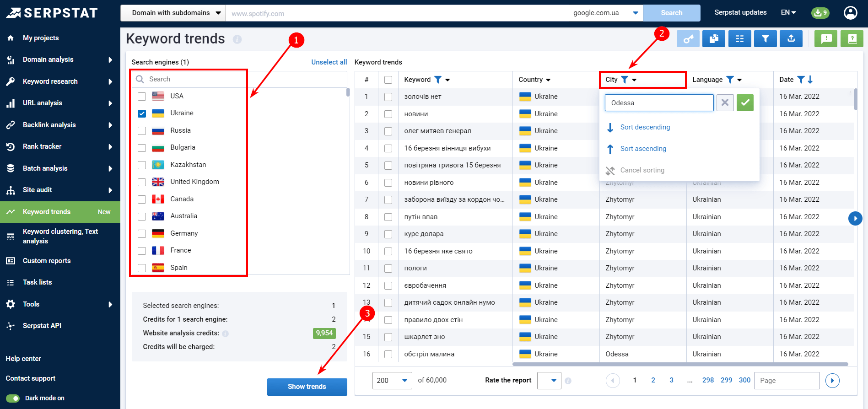Screen dimensions: 868x409
Task: Click the table horizontal scrollbar
Action: [680, 364]
